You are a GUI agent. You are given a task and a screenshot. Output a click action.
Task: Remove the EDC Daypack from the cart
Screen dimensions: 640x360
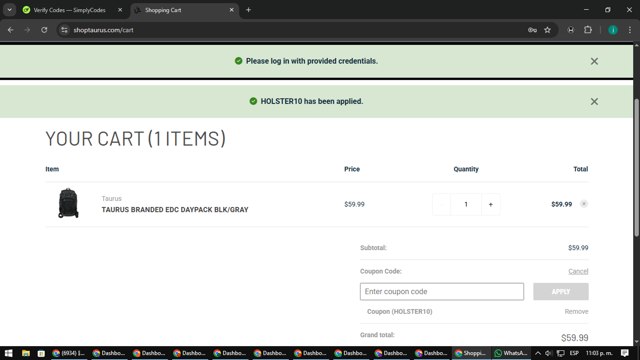click(x=584, y=204)
